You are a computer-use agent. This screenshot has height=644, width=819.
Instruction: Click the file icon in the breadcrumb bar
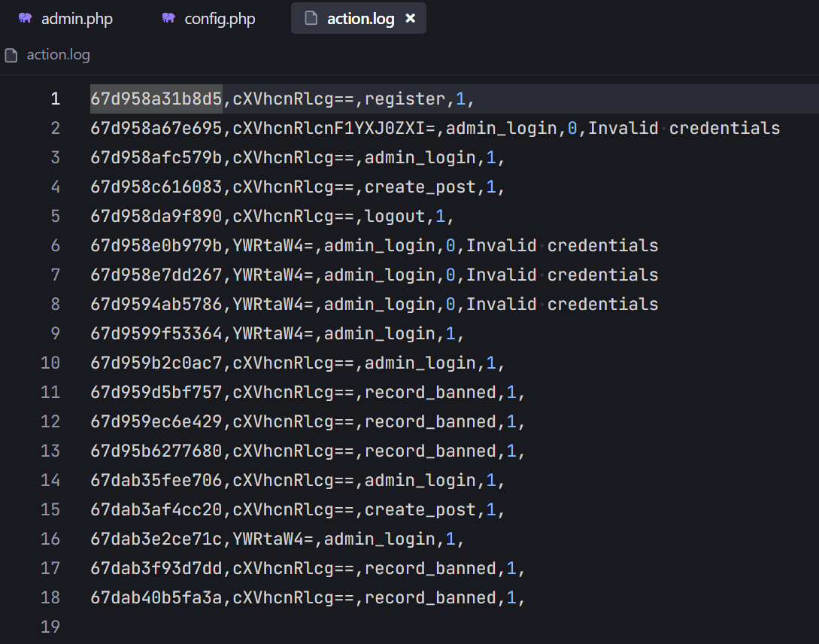coord(11,55)
